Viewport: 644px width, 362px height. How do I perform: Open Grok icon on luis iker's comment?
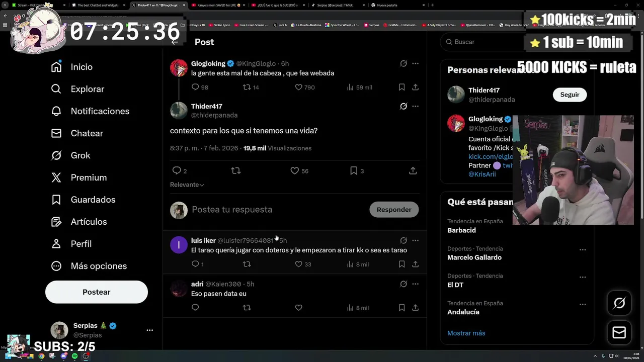(x=404, y=240)
